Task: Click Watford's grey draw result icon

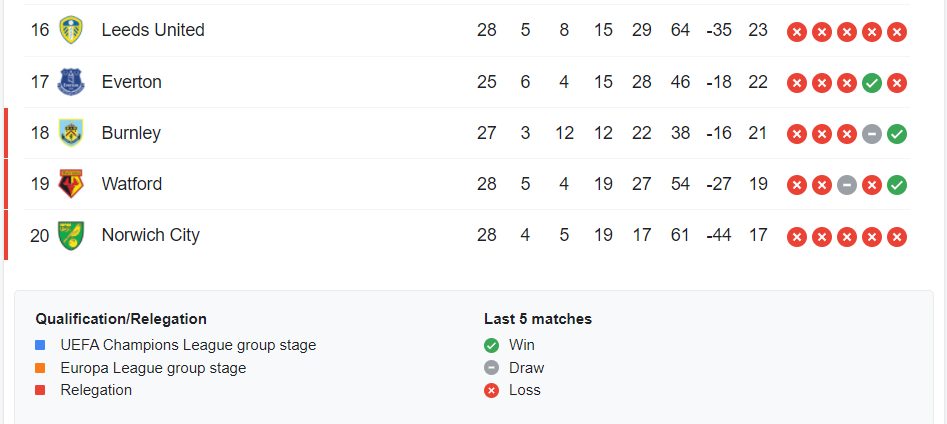Action: [847, 185]
